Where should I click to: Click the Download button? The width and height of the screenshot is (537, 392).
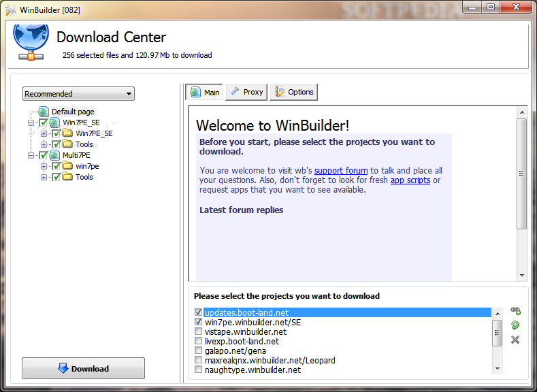83,368
